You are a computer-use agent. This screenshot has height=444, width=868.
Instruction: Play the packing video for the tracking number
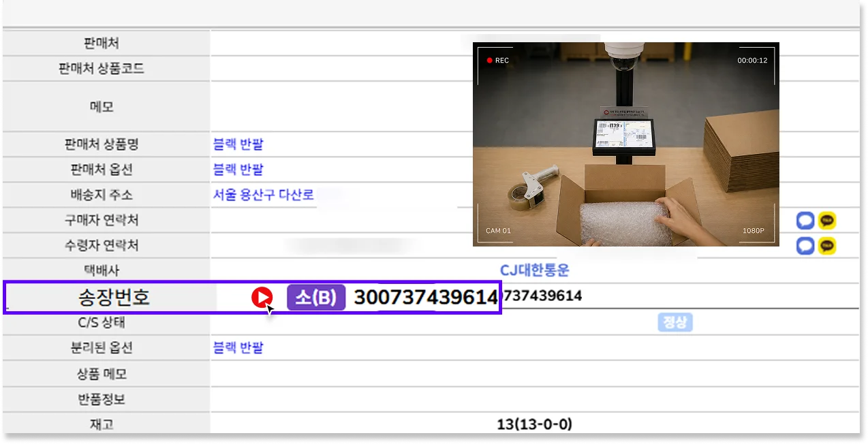[262, 298]
